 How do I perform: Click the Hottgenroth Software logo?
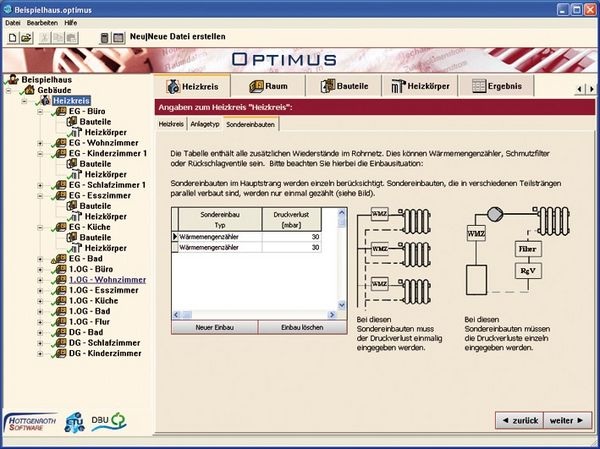[31, 423]
